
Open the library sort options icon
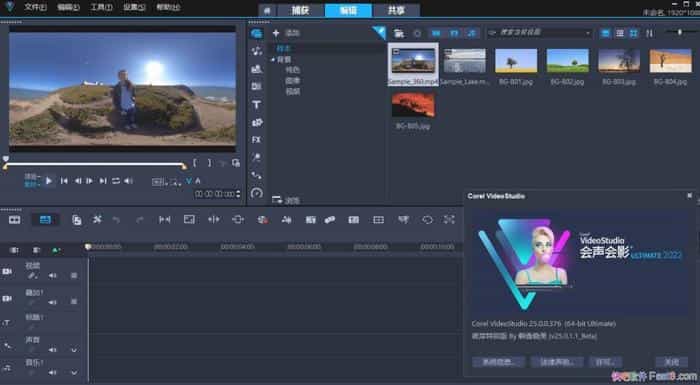tap(650, 33)
